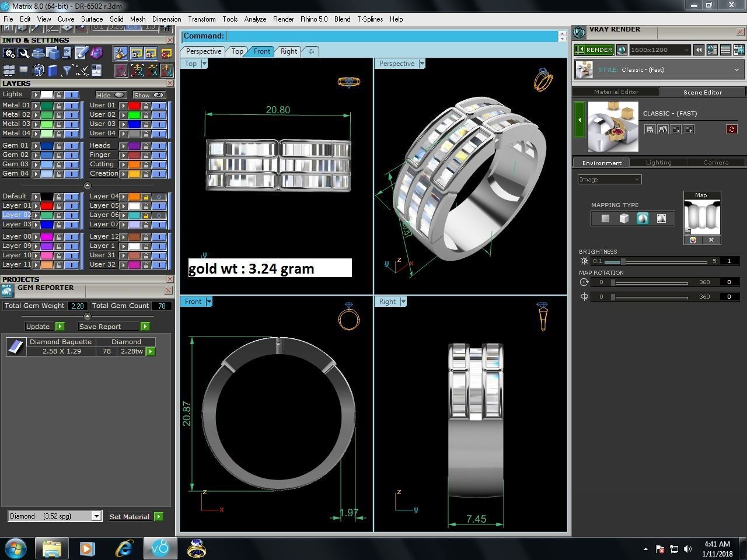The height and width of the screenshot is (560, 747).
Task: Click the wireframe bounding box cube icon
Action: tap(39, 71)
